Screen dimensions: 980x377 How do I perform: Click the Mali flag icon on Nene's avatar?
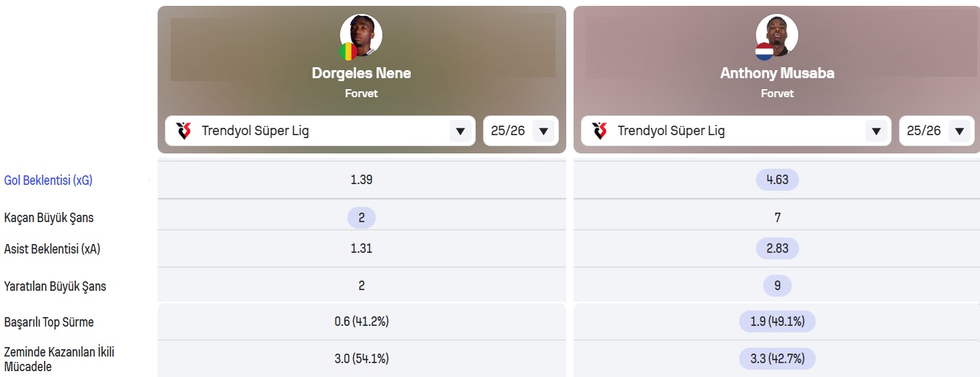pos(348,52)
